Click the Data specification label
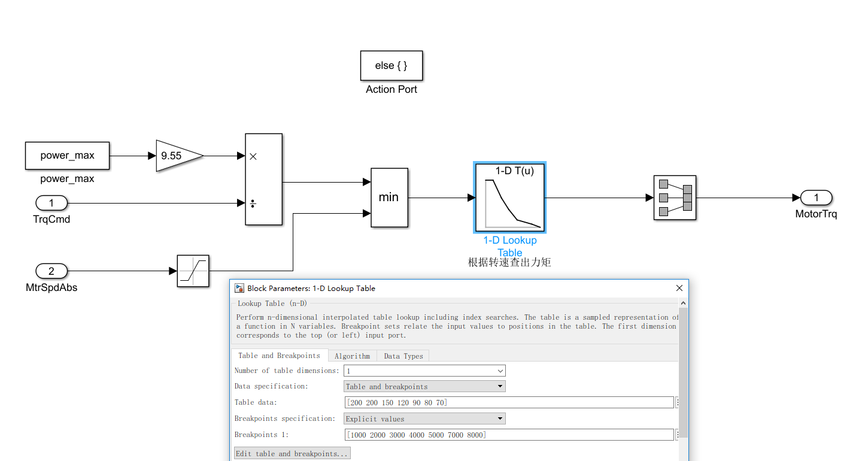This screenshot has width=868, height=461. 271,387
